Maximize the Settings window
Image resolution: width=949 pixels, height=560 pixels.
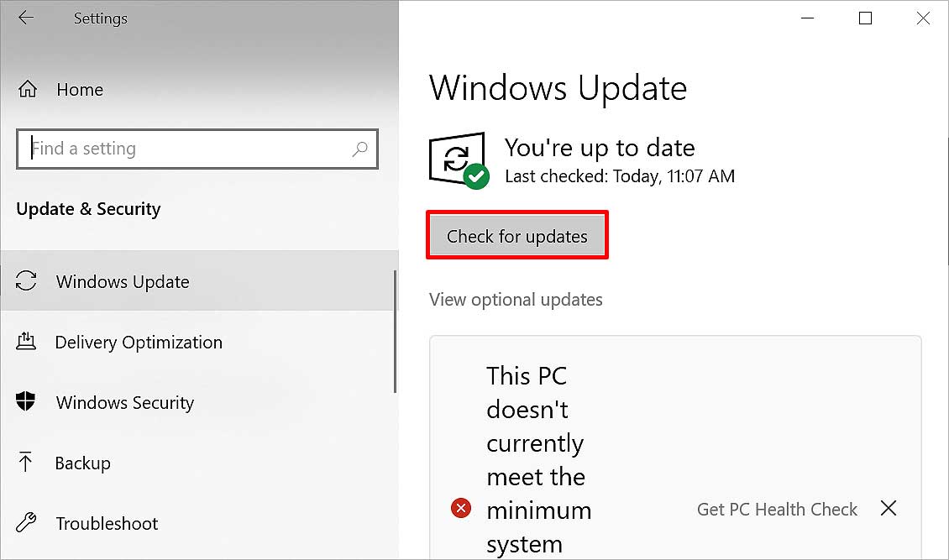866,18
